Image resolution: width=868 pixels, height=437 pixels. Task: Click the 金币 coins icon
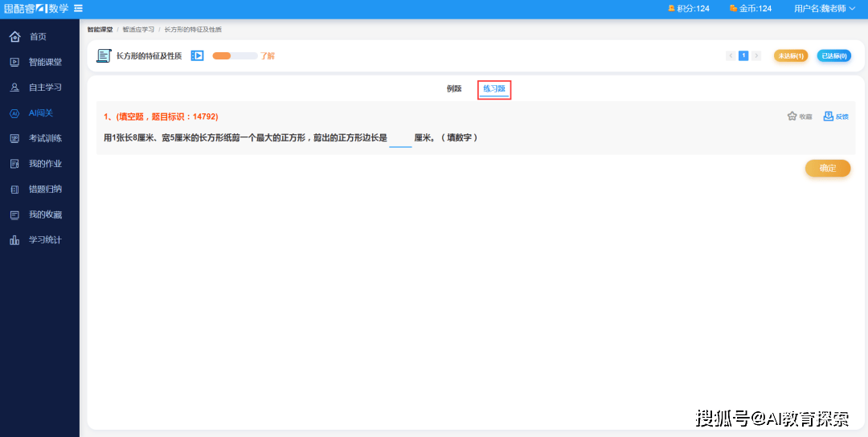733,8
